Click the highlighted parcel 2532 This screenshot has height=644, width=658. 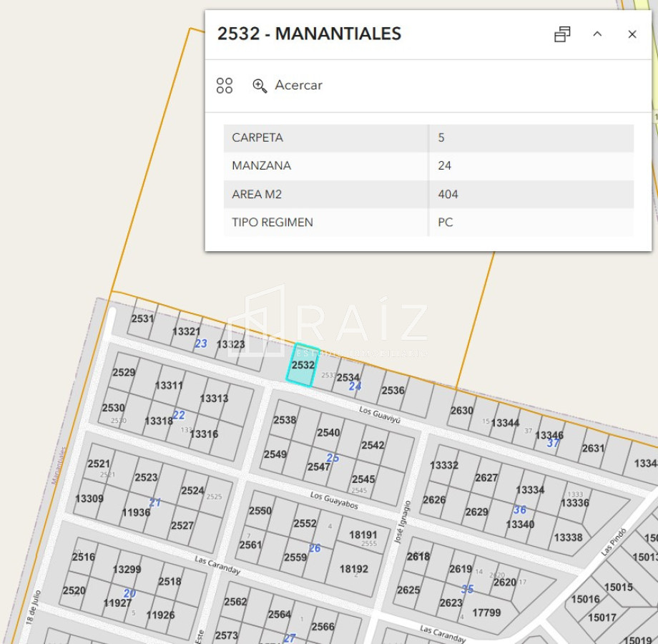303,364
